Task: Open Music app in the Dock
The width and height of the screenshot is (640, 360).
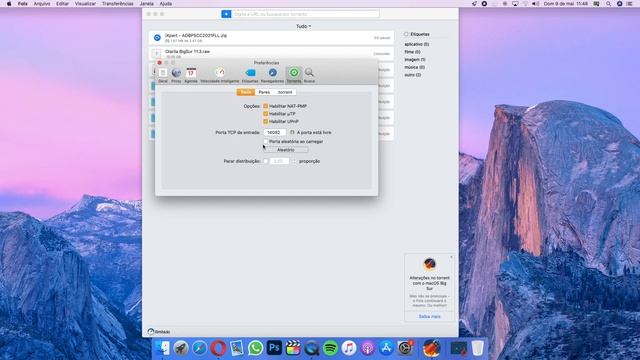Action: pos(349,348)
